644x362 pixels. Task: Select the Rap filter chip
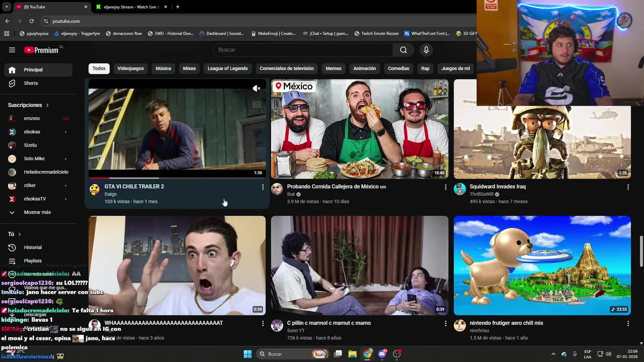(425, 68)
